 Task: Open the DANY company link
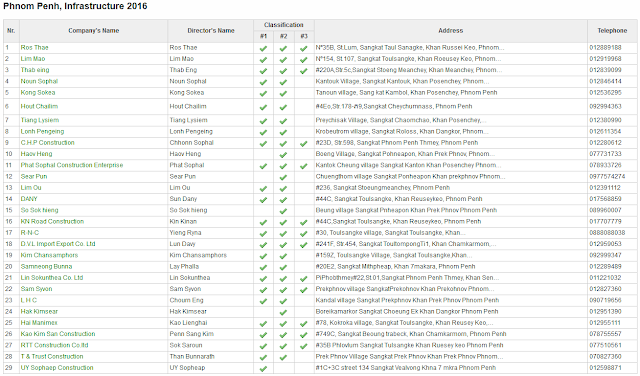pos(29,199)
